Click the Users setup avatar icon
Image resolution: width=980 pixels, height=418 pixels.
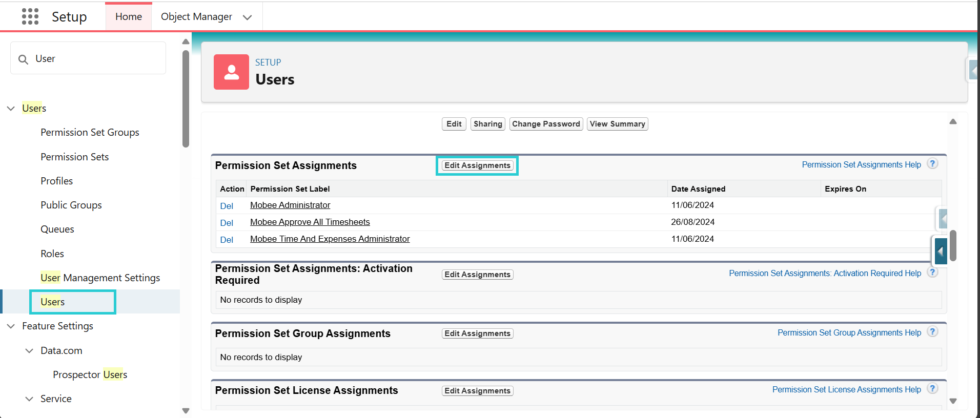click(231, 72)
